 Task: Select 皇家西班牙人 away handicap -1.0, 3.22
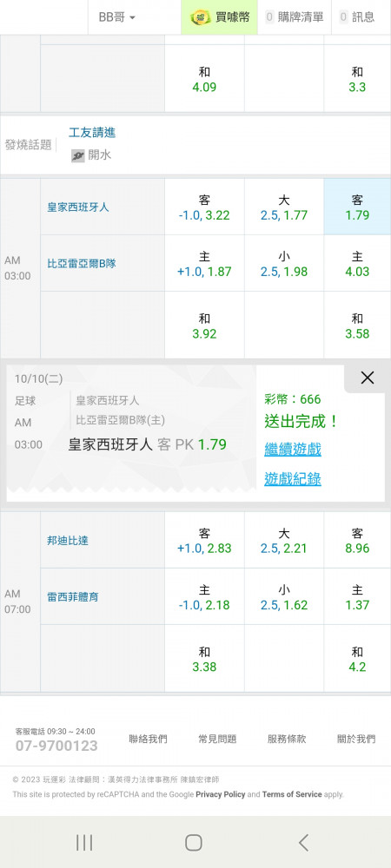pyautogui.click(x=204, y=207)
